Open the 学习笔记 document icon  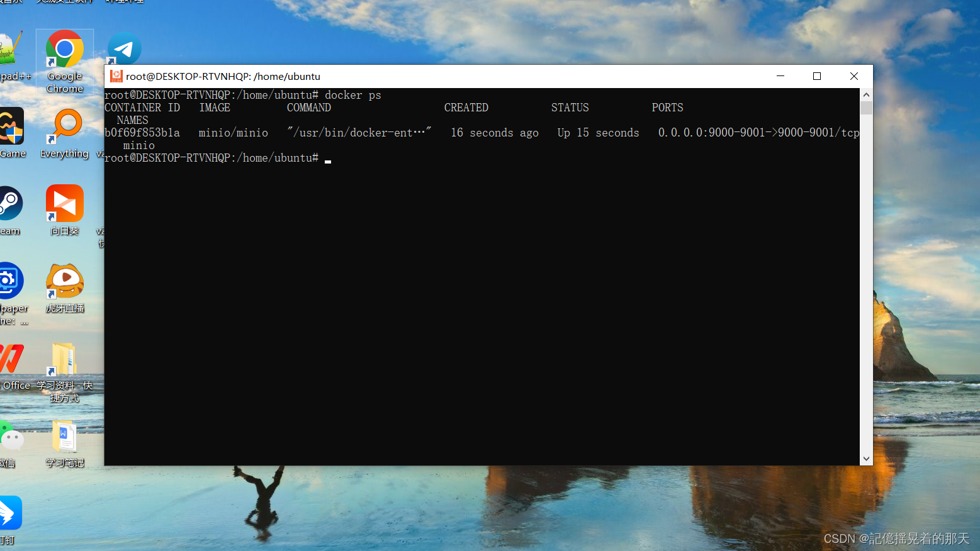click(65, 443)
